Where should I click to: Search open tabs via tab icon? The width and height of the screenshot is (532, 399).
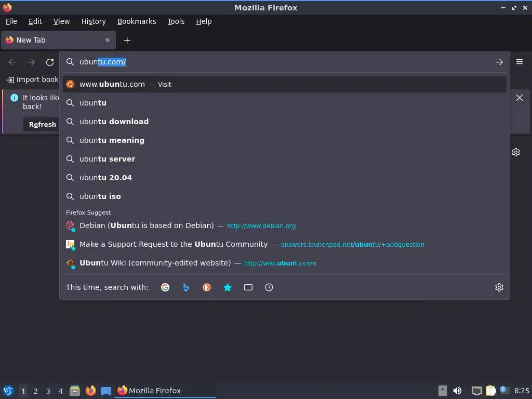[x=248, y=287]
